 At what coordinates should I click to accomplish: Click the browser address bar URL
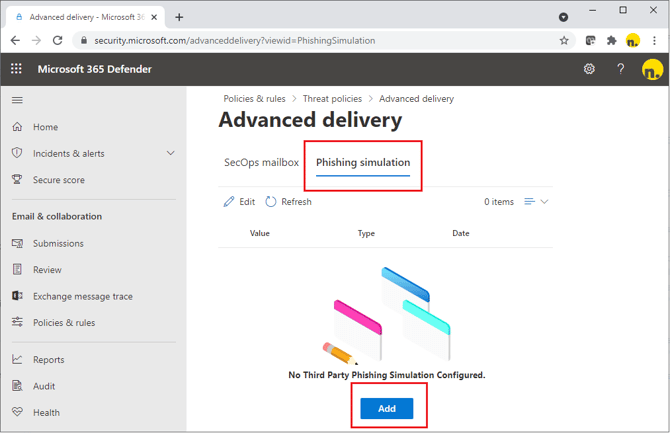coord(235,41)
